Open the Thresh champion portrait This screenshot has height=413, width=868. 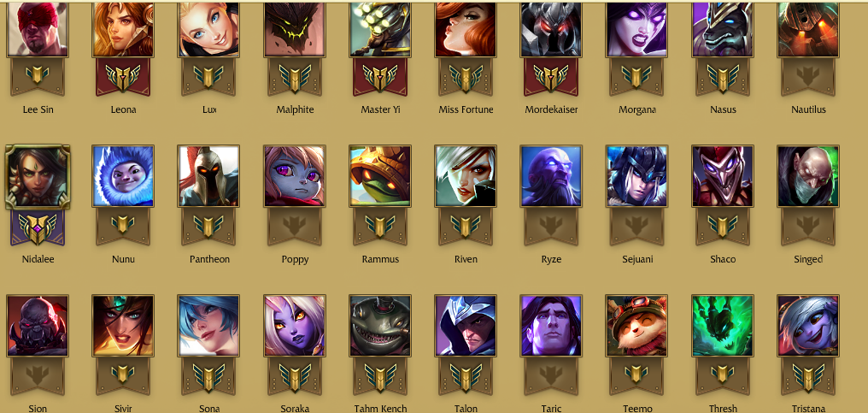723,326
